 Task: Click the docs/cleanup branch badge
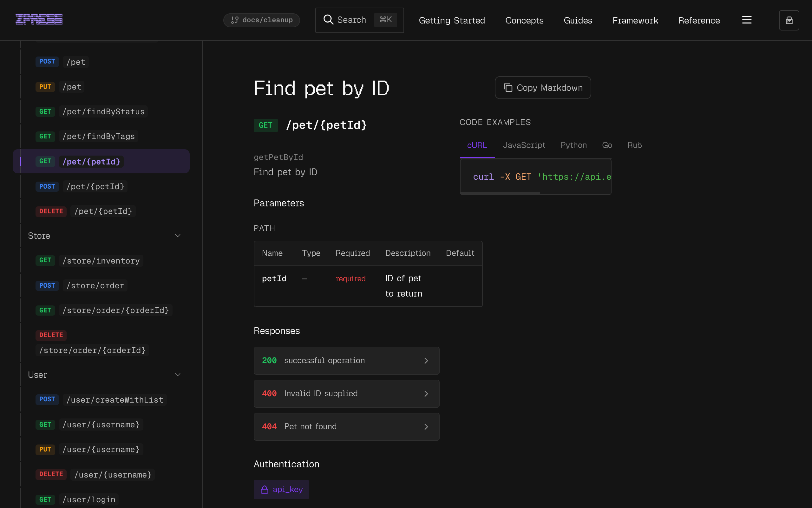(261, 20)
